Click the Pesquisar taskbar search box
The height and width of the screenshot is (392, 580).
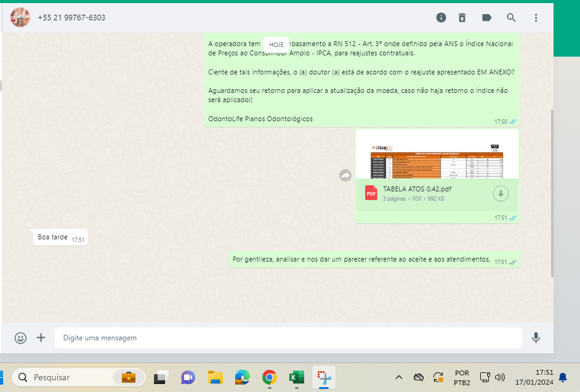pyautogui.click(x=78, y=377)
